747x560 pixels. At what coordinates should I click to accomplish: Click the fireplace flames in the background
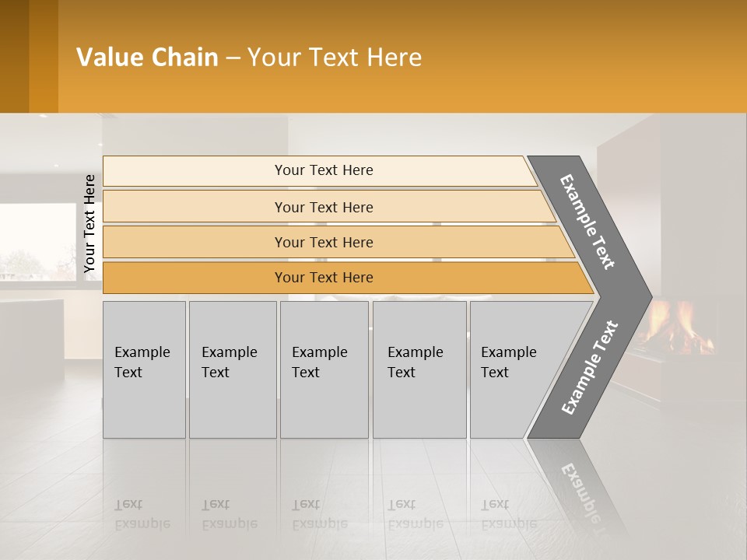[x=675, y=327]
